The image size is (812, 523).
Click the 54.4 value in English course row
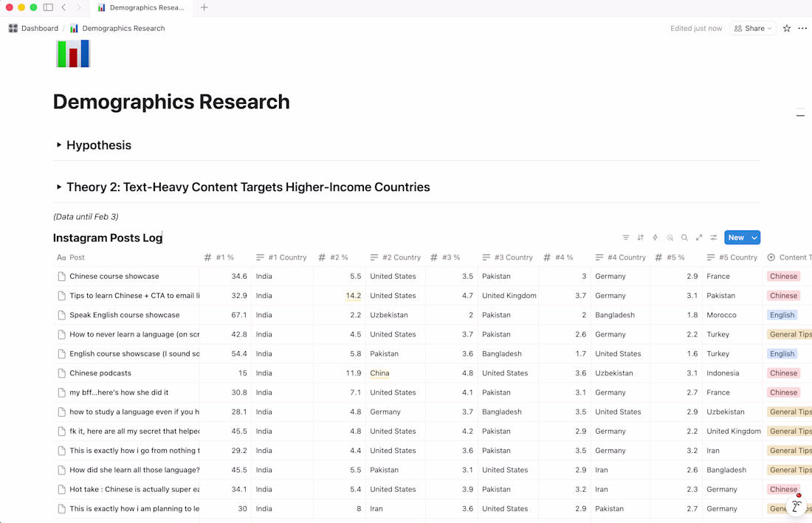pos(238,354)
